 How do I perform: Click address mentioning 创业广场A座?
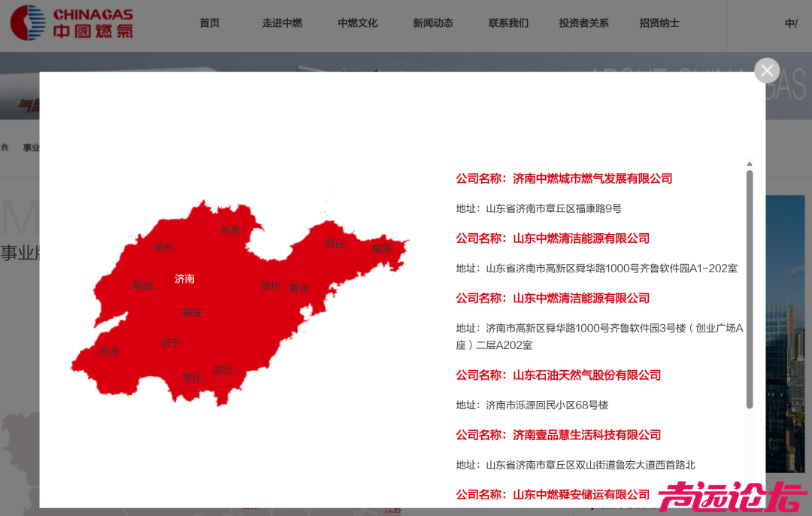click(600, 337)
